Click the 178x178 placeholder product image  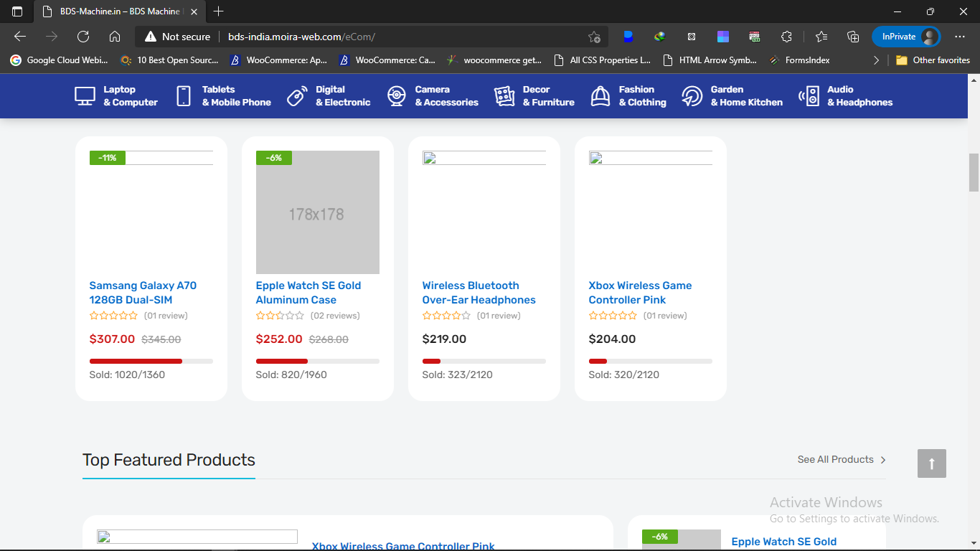(318, 212)
